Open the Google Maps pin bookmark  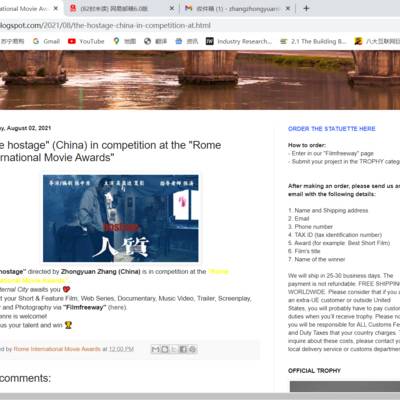click(x=125, y=41)
